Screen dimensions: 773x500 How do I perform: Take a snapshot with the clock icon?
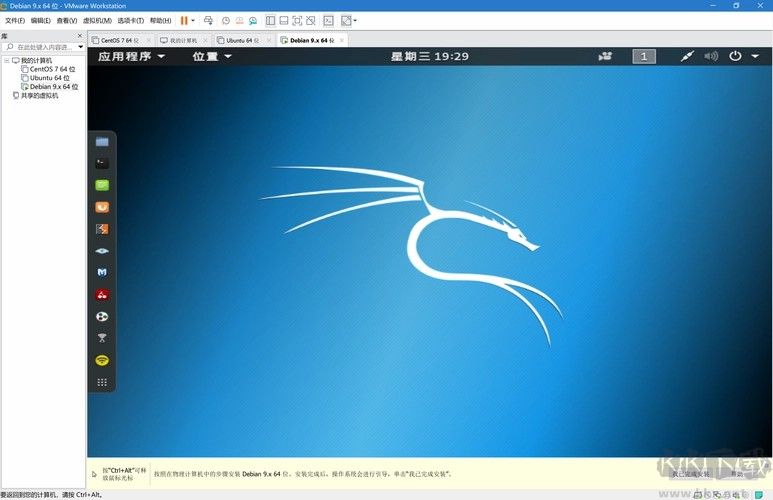[226, 21]
